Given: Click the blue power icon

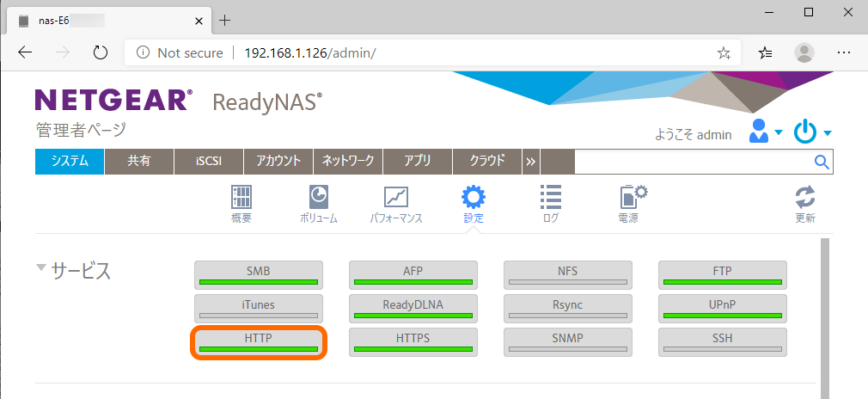Looking at the screenshot, I should click(x=805, y=132).
